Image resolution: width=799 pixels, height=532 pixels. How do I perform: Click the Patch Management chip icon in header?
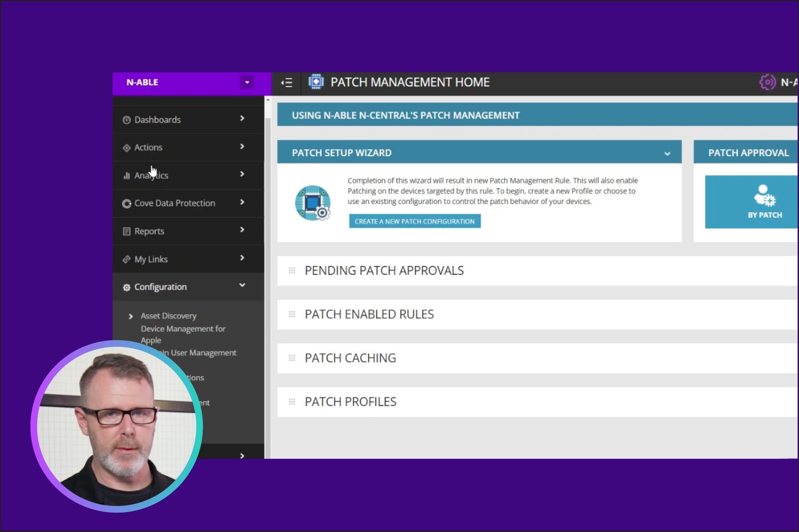[316, 82]
